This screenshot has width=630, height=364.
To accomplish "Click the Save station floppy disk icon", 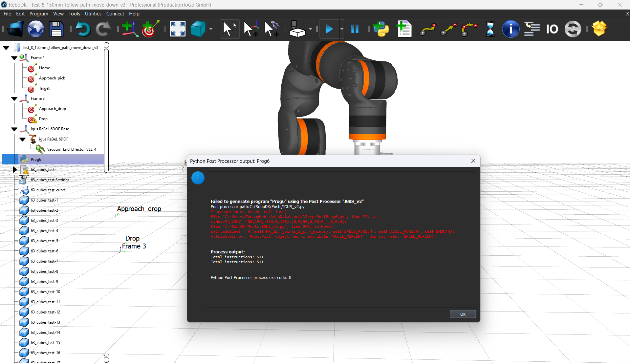I will [x=56, y=29].
